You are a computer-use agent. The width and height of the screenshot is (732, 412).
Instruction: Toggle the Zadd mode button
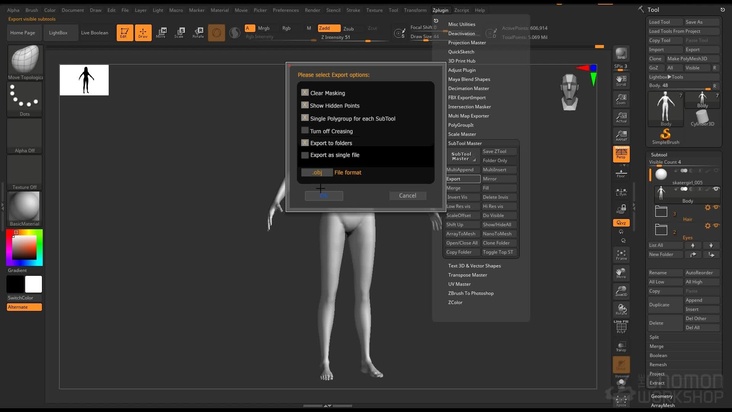tap(329, 28)
